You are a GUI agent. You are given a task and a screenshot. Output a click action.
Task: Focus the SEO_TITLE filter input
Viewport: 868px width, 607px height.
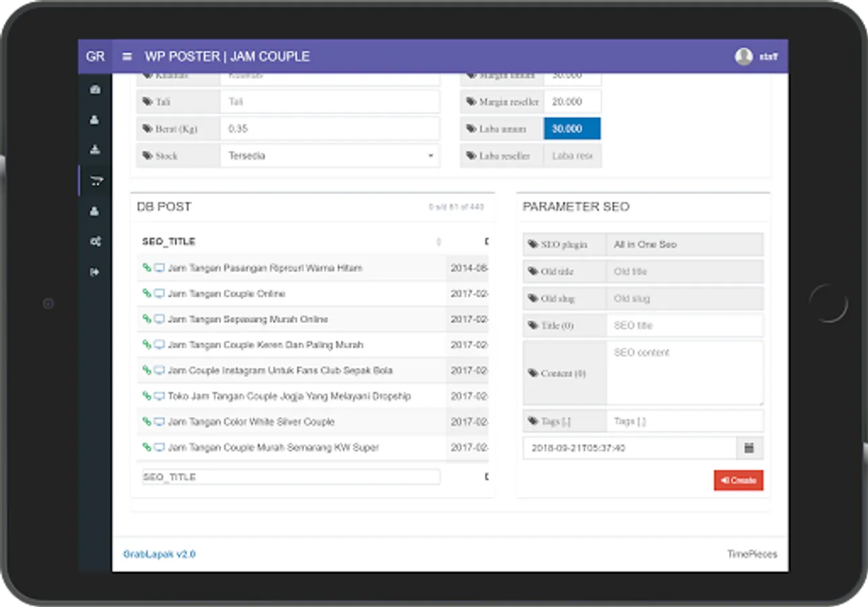click(x=291, y=477)
